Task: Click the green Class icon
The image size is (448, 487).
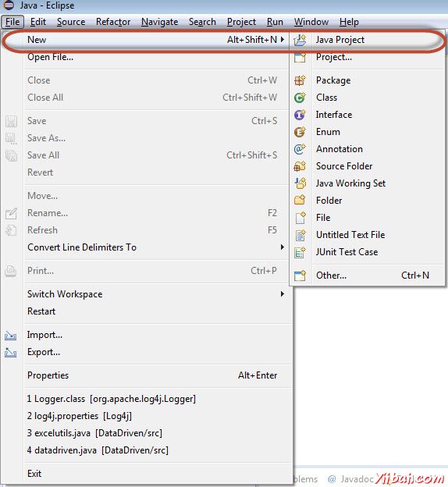Action: pyautogui.click(x=300, y=98)
